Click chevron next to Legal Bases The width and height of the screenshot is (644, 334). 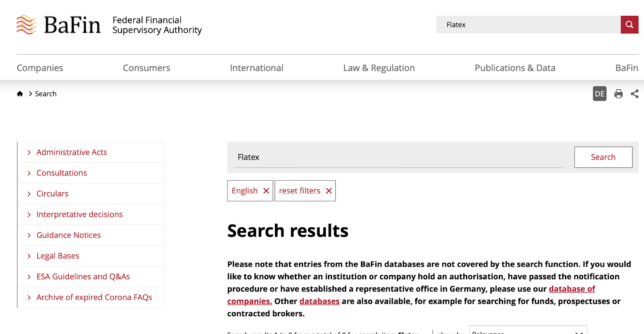click(29, 256)
